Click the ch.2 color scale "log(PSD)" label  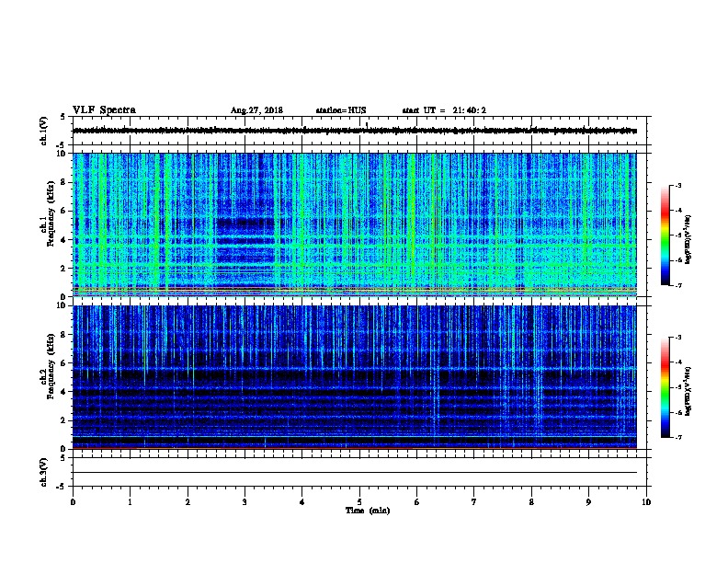tap(688, 391)
